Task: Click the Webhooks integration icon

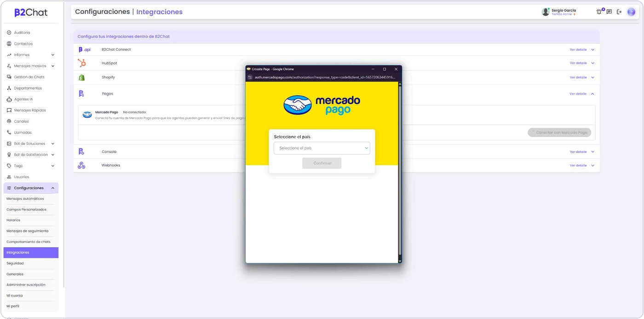Action: coord(81,165)
